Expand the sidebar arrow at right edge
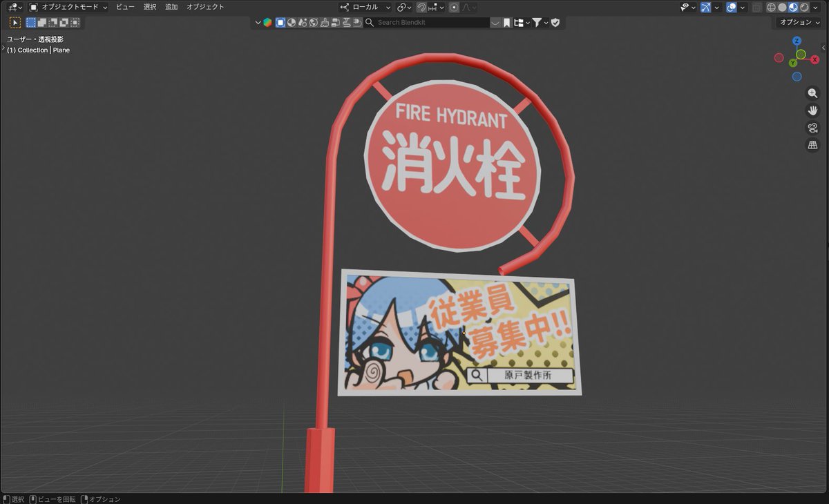The image size is (829, 504). pos(825,47)
